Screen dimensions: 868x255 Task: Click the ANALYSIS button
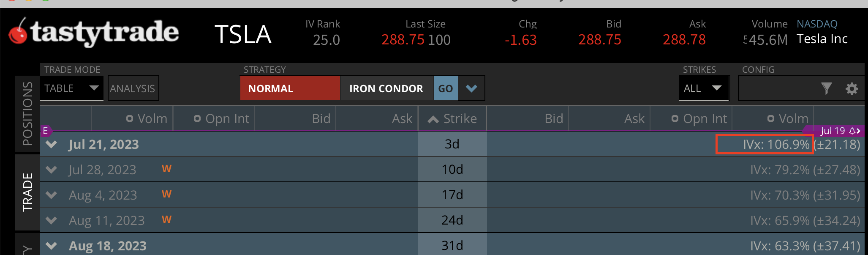coord(133,88)
